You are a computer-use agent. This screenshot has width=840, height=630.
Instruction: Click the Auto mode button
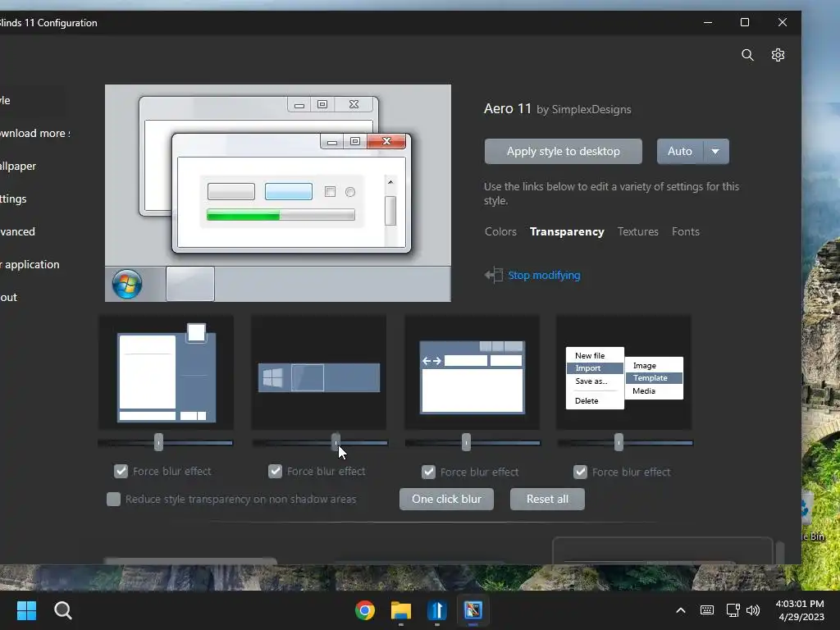(x=680, y=152)
